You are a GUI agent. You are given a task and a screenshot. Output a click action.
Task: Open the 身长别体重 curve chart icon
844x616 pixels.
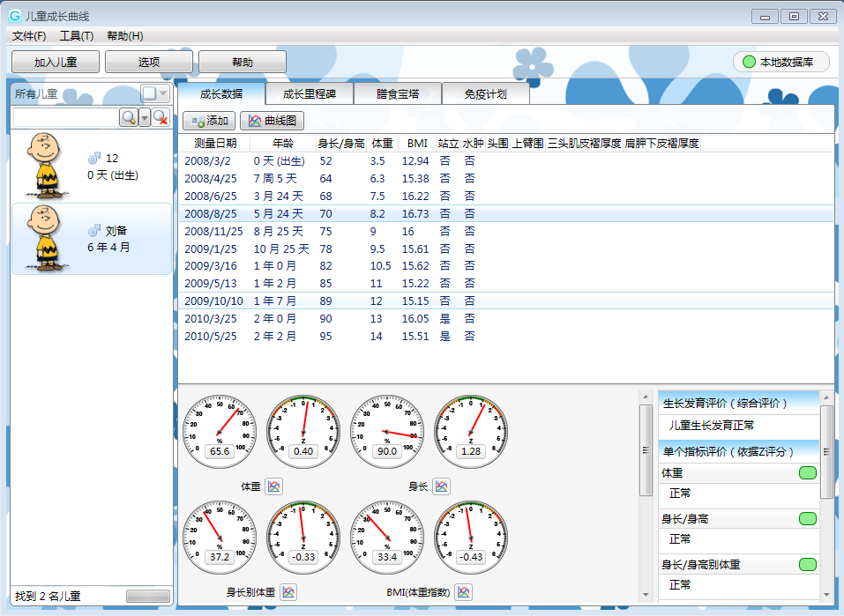288,592
